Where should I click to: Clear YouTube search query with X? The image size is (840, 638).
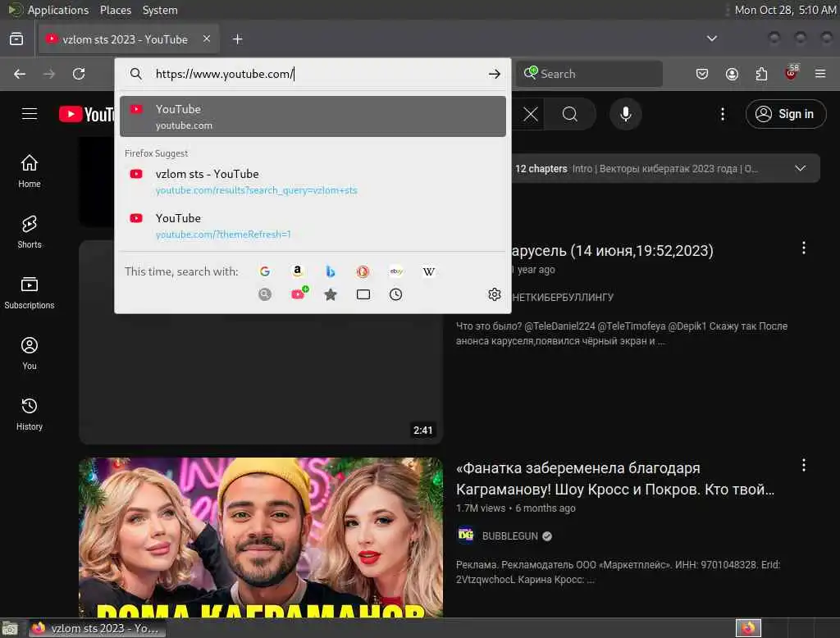pos(531,114)
